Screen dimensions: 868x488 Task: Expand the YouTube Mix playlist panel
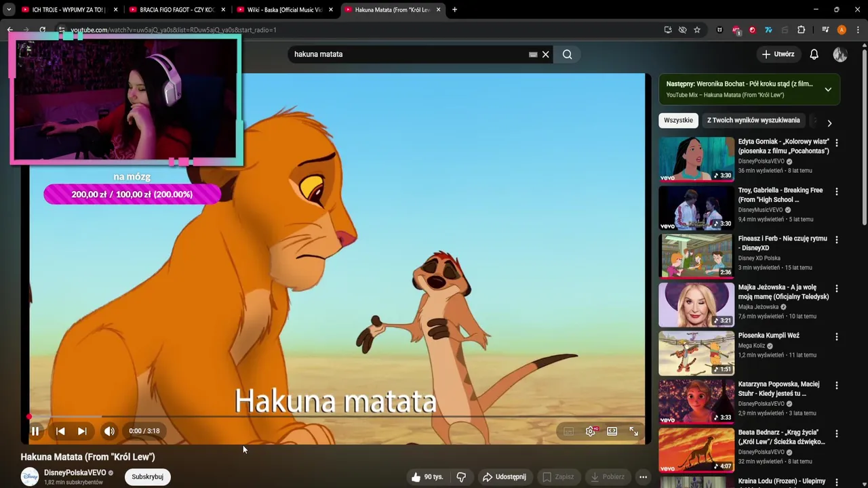tap(828, 89)
